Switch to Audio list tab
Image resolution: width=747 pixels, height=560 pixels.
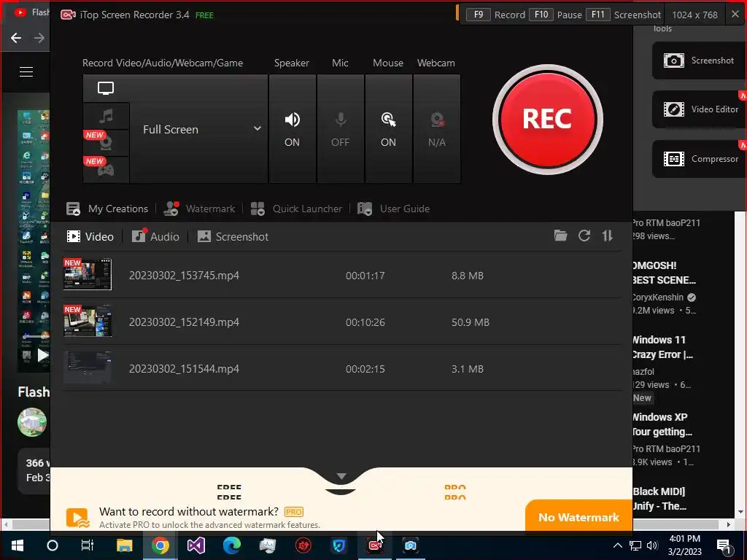(x=155, y=236)
